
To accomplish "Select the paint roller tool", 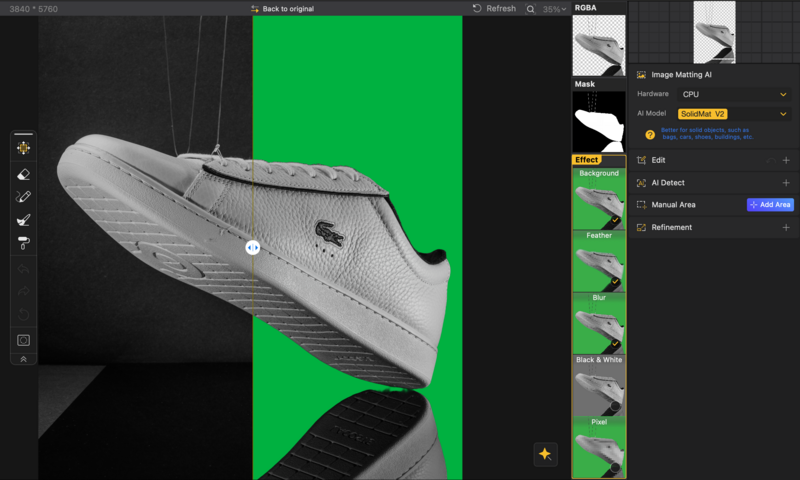I will point(23,243).
